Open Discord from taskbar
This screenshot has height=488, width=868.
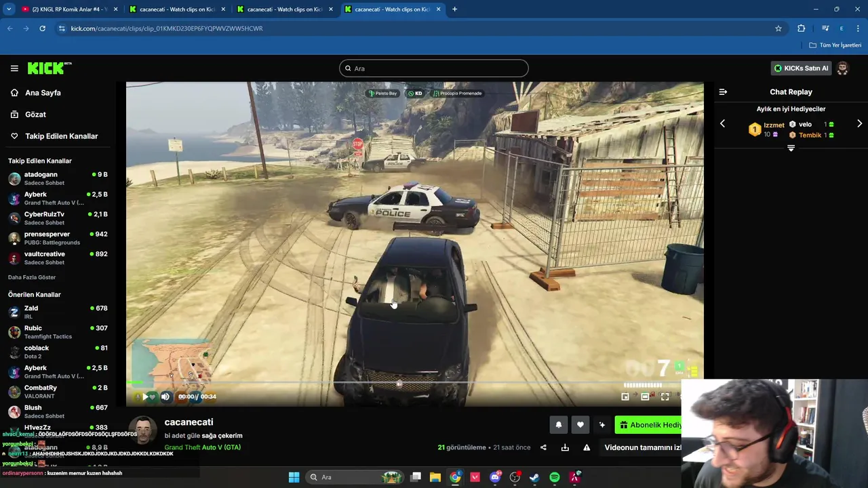tap(495, 477)
